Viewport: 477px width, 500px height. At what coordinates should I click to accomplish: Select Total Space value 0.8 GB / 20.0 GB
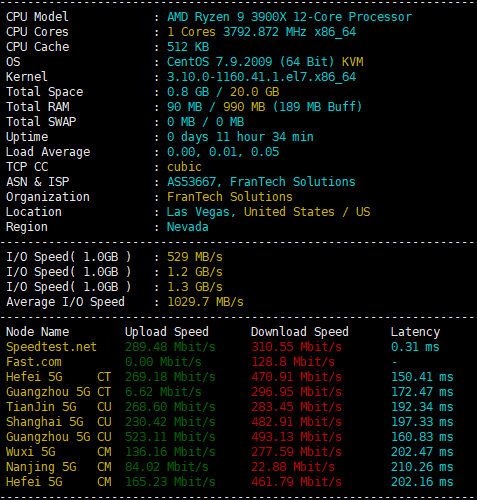(223, 92)
